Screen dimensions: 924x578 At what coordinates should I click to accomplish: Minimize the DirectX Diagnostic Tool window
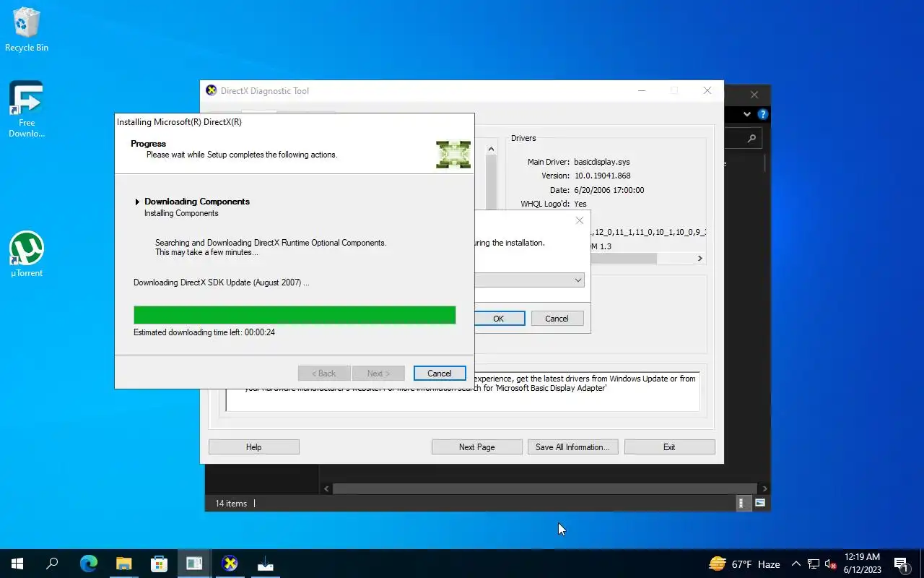(x=642, y=90)
